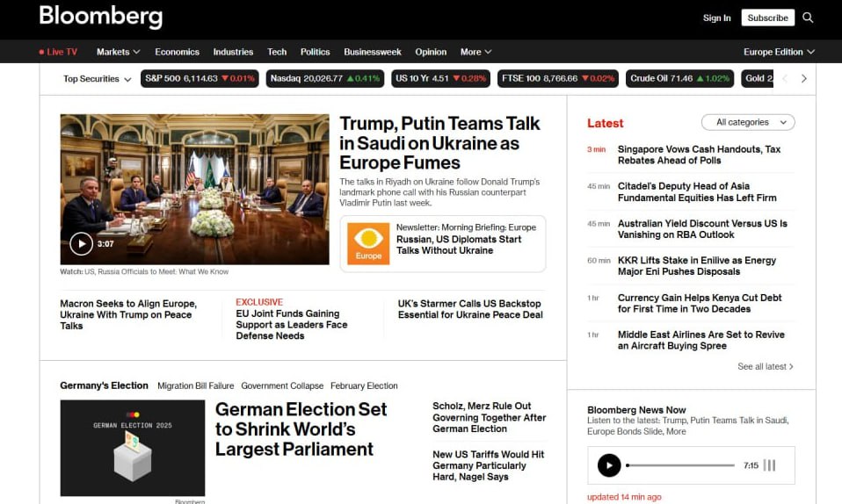The width and height of the screenshot is (842, 504).
Task: Play the Saudi talks video
Action: pos(82,244)
